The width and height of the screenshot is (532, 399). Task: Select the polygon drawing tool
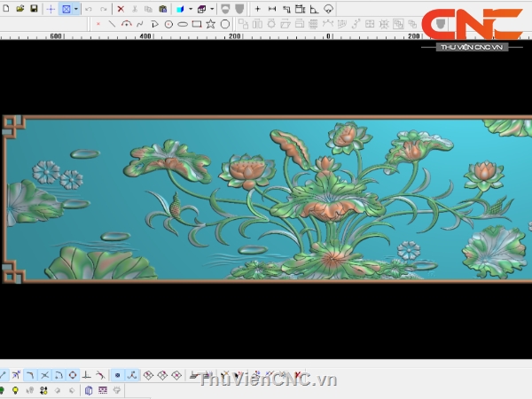[225, 24]
